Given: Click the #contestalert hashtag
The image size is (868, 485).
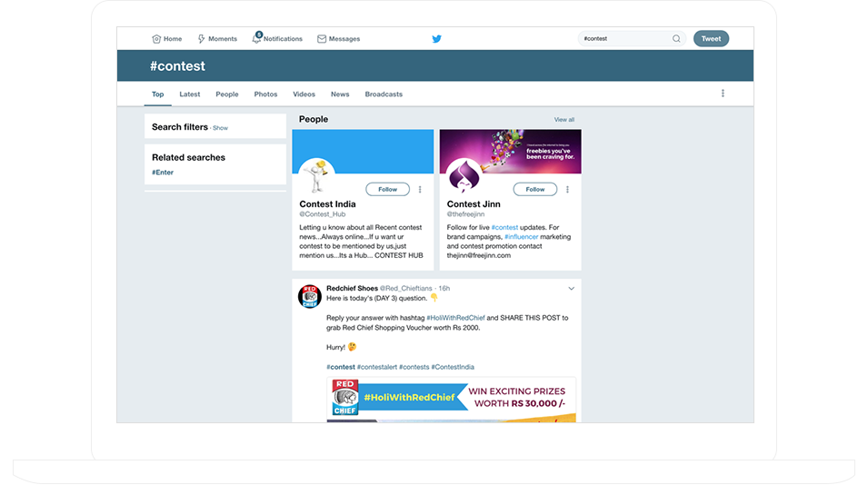Looking at the screenshot, I should coord(377,367).
